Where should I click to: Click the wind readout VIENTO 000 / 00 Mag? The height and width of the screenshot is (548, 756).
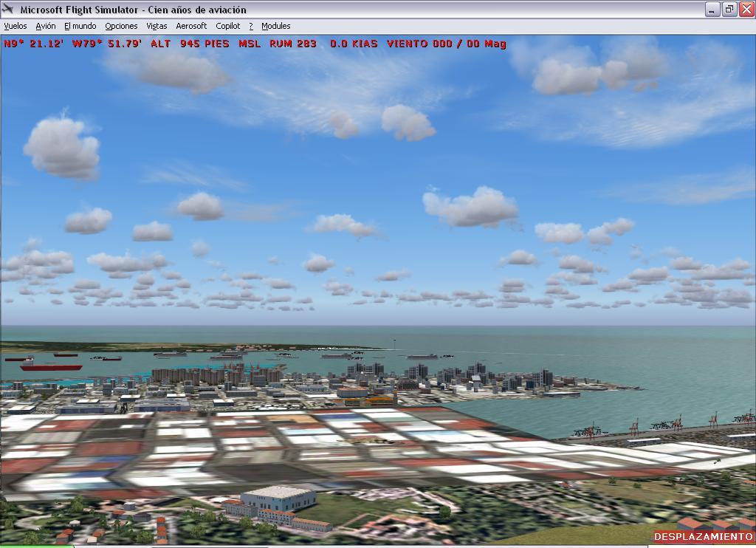(447, 44)
